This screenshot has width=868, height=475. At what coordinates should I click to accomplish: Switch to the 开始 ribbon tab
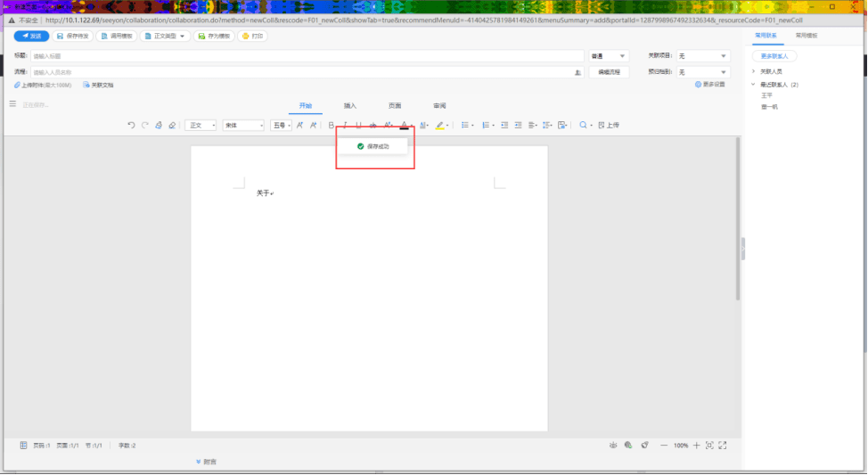306,106
